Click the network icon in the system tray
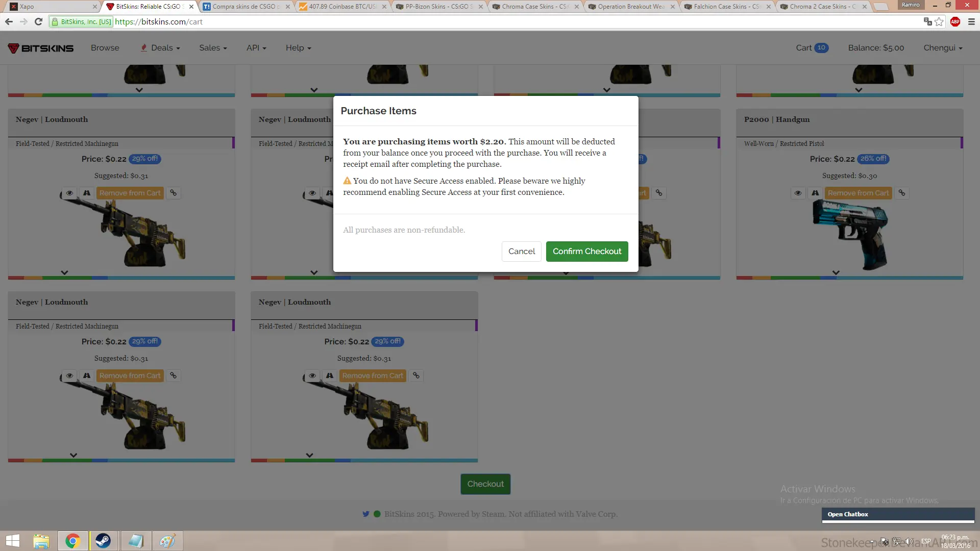The height and width of the screenshot is (551, 980). click(896, 541)
